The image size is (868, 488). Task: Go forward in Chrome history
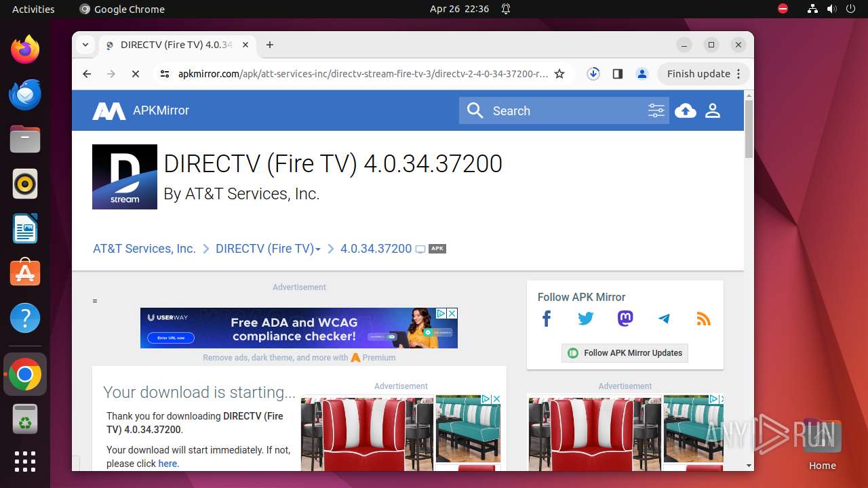(111, 74)
